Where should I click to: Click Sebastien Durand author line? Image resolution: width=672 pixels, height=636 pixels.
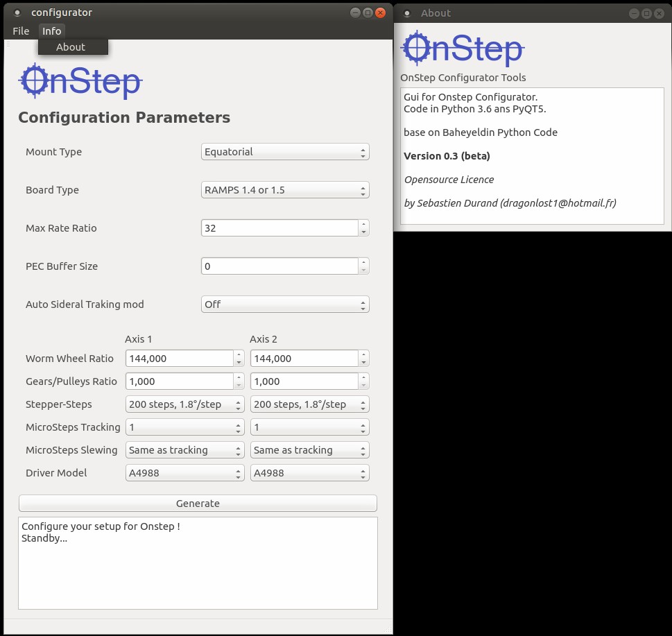(510, 203)
